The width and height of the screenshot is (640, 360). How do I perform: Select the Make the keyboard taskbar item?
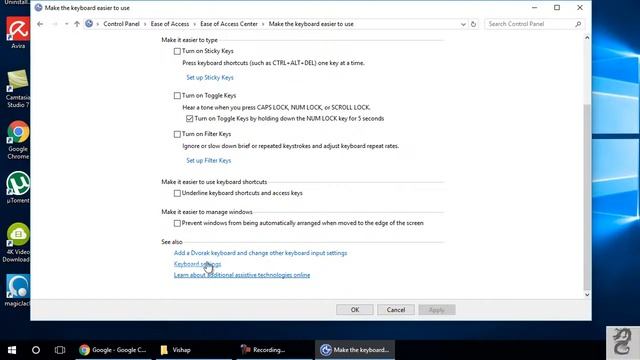click(x=355, y=350)
